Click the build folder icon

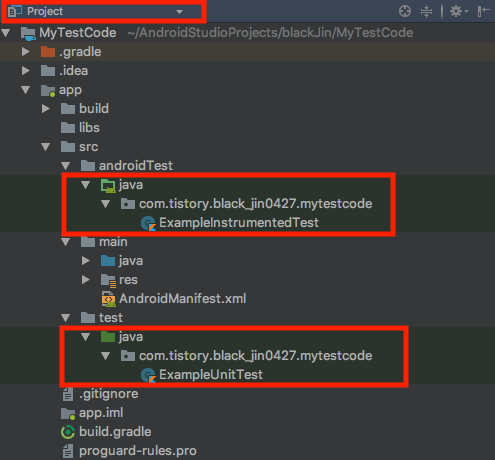(68, 109)
